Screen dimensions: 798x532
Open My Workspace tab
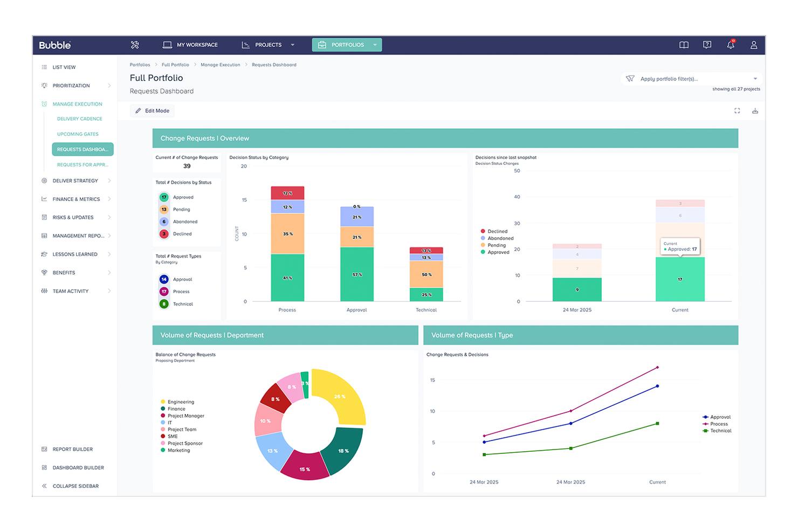coord(190,45)
